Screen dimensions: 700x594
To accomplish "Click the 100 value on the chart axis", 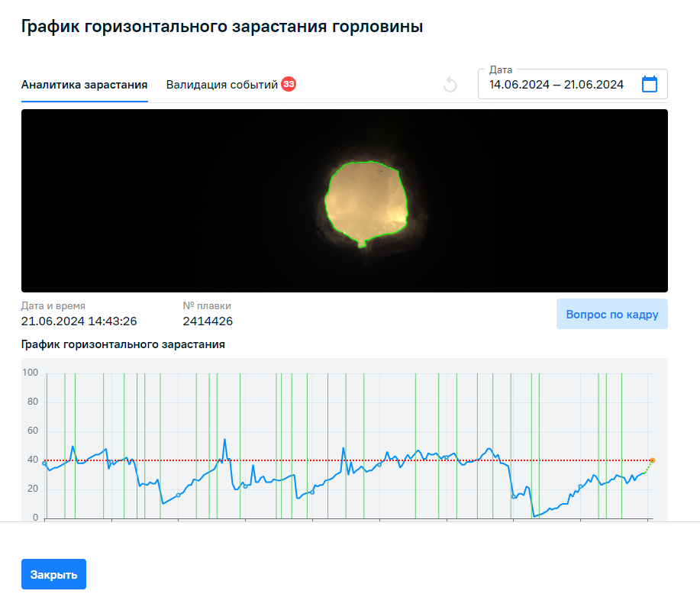I will click(x=31, y=372).
